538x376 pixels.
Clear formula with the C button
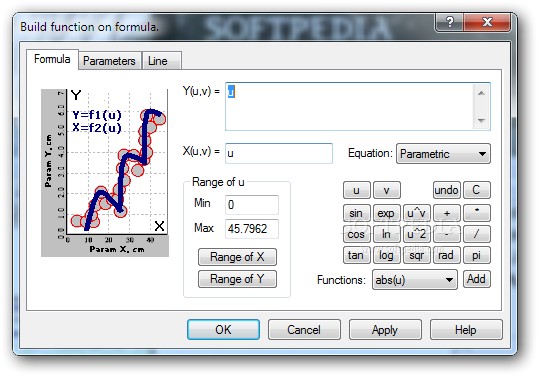pos(477,190)
